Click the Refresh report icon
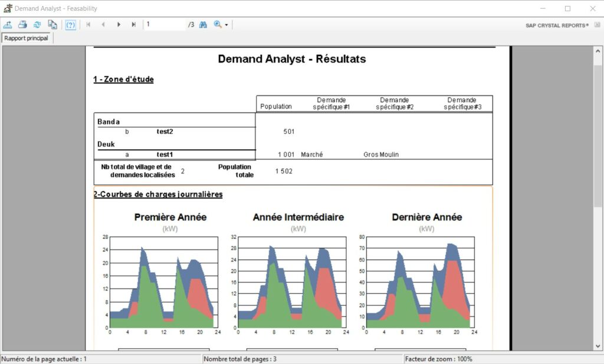604x364 pixels. [x=37, y=24]
